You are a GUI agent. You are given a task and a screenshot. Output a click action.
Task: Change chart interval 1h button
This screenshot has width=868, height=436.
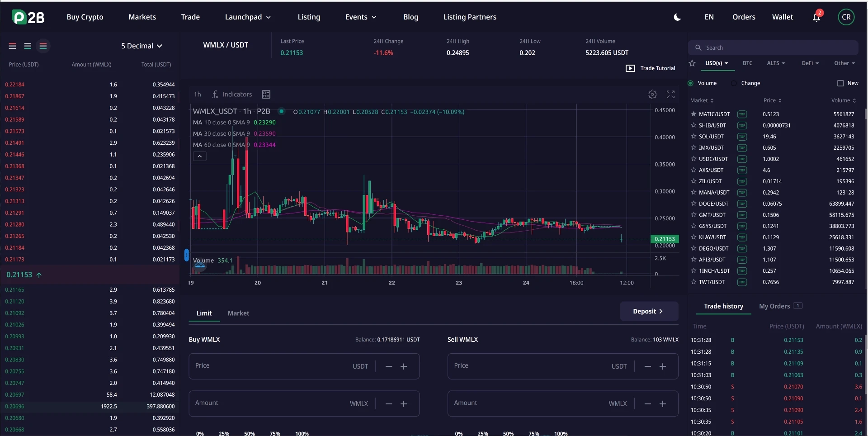198,95
